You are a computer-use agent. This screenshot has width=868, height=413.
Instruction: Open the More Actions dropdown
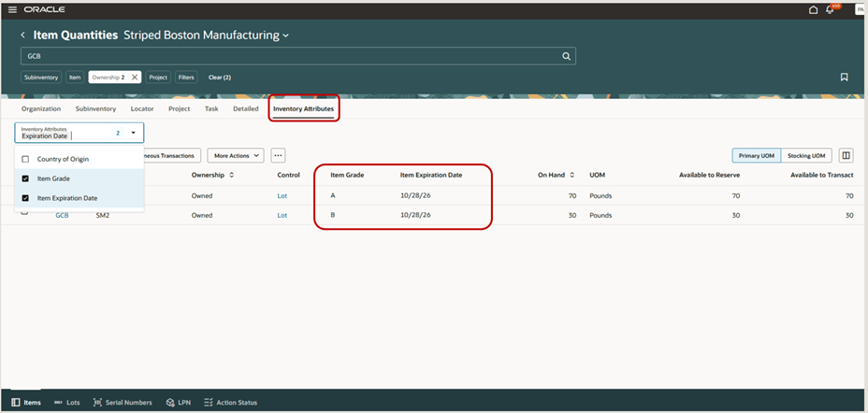tap(236, 156)
